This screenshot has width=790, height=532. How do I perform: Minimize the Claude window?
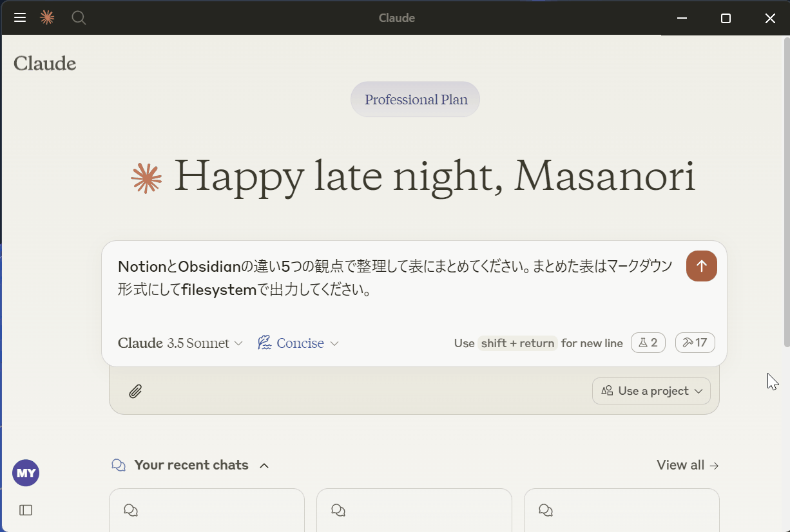tap(682, 18)
